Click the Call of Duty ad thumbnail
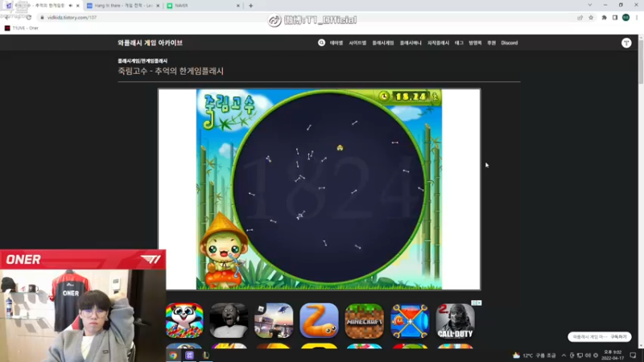The width and height of the screenshot is (644, 362). pyautogui.click(x=455, y=320)
